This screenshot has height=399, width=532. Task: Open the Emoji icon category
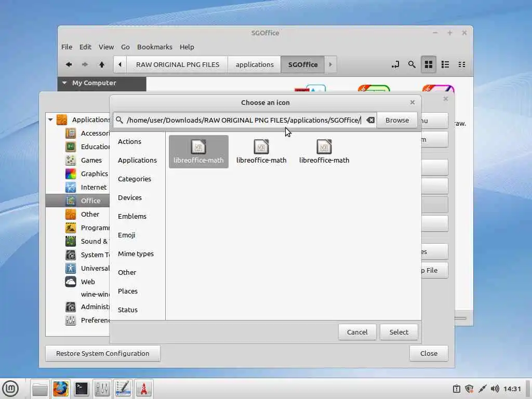[x=127, y=235]
